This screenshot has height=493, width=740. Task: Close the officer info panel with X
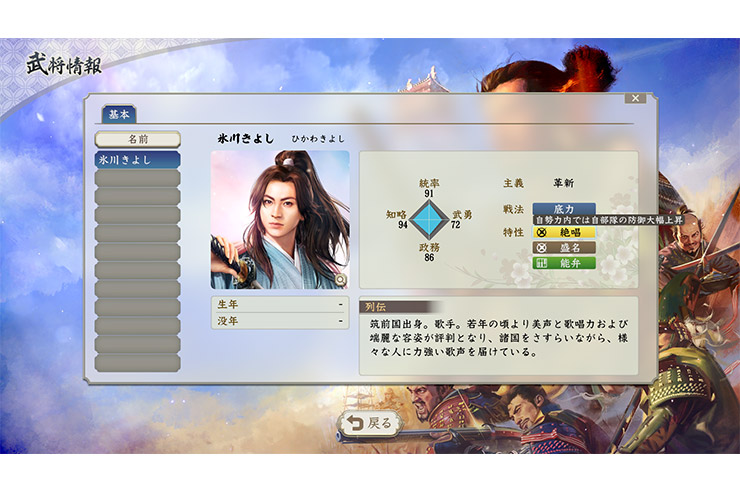pos(635,98)
